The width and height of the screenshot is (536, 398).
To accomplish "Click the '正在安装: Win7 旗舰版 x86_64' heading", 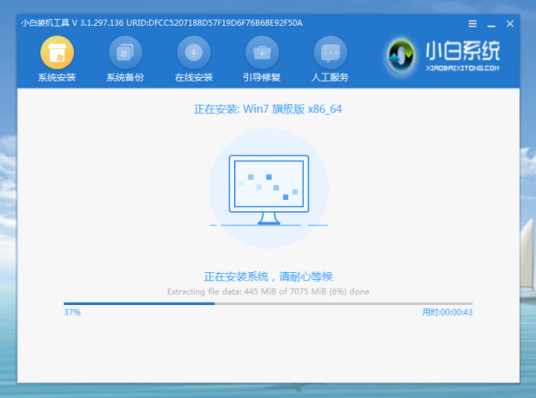I will point(268,109).
